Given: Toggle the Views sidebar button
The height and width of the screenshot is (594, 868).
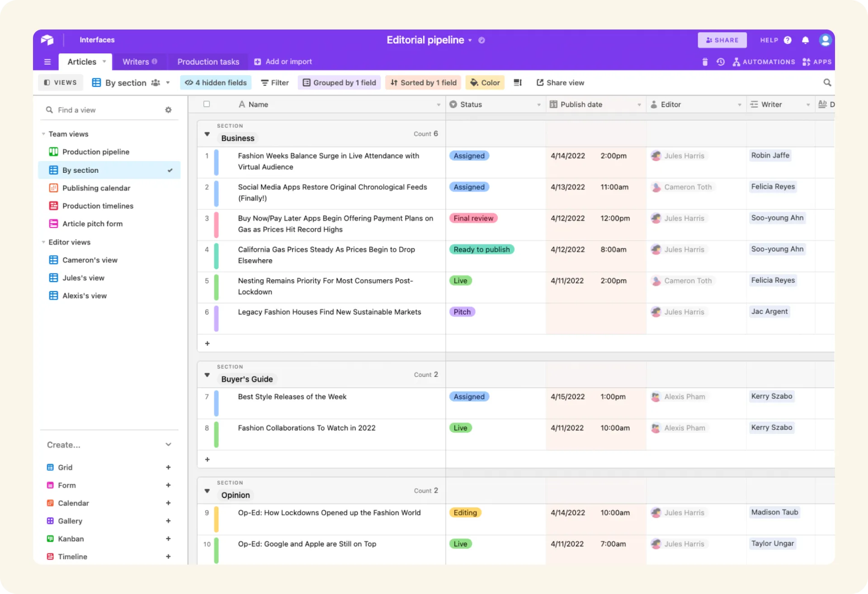Looking at the screenshot, I should pos(61,82).
